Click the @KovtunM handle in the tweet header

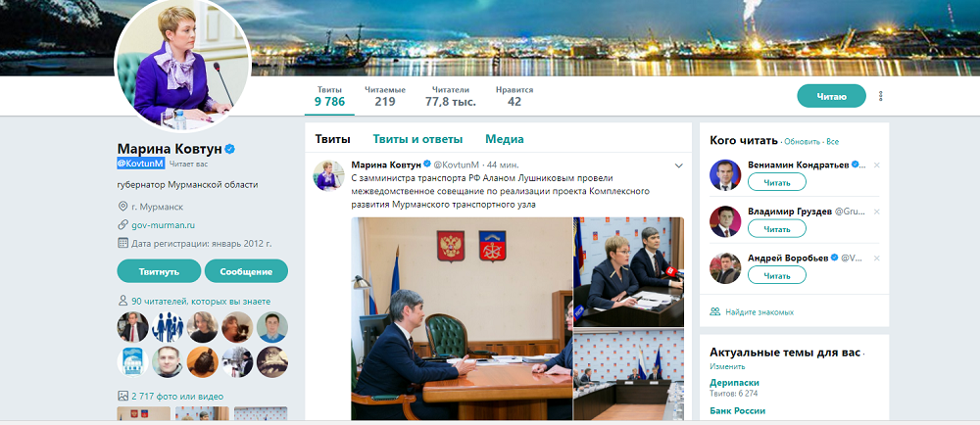457,165
